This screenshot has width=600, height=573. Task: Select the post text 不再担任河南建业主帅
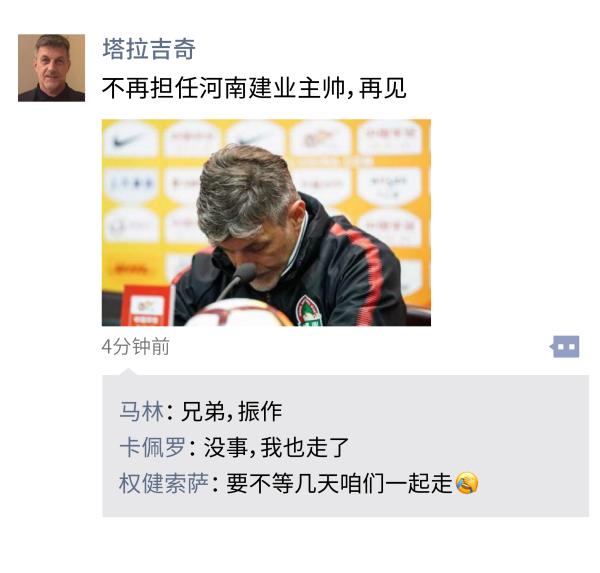[x=223, y=88]
